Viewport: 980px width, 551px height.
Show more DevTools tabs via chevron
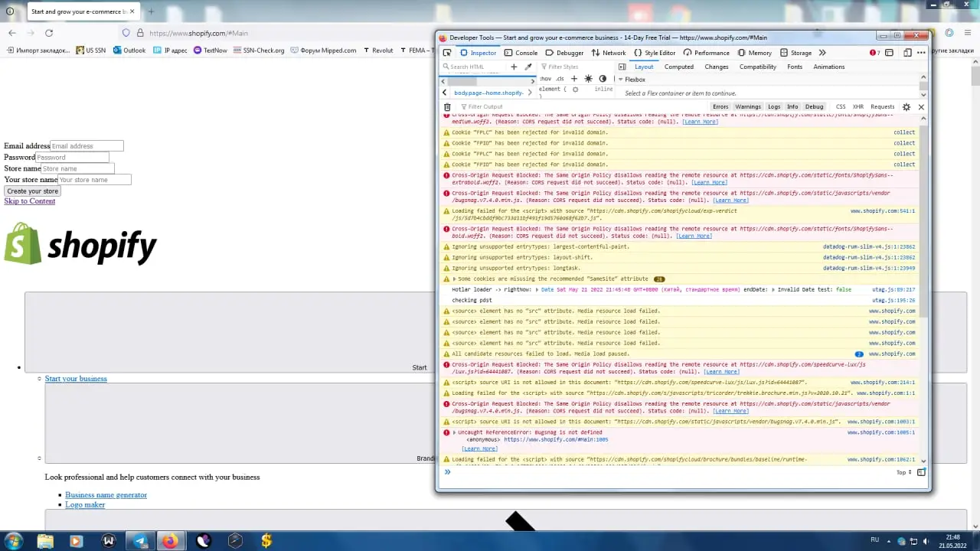[822, 53]
